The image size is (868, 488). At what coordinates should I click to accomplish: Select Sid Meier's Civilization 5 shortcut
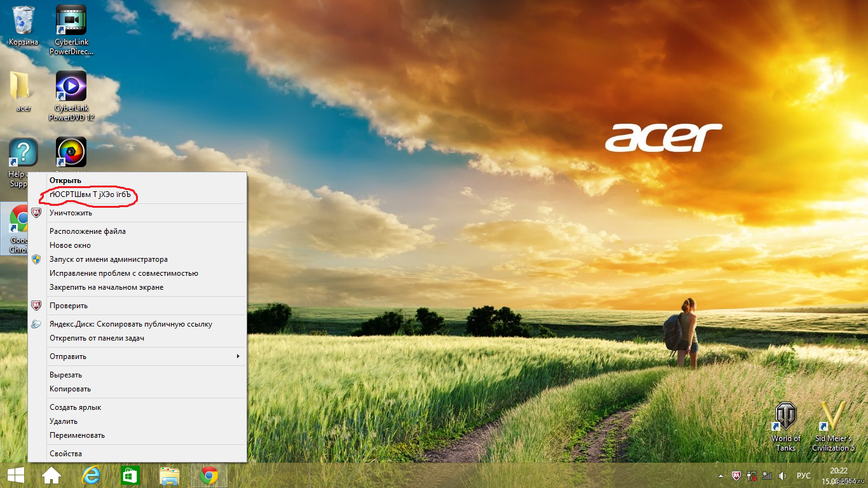833,417
